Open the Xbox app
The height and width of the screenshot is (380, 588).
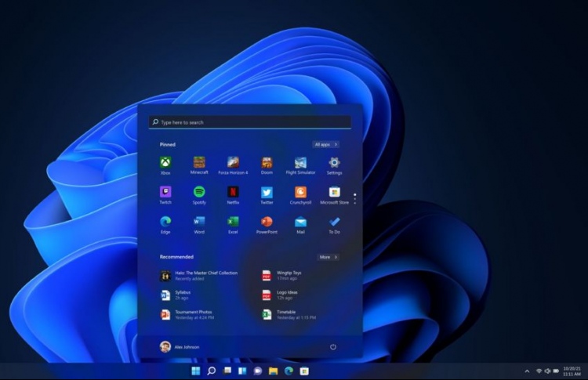(x=165, y=163)
